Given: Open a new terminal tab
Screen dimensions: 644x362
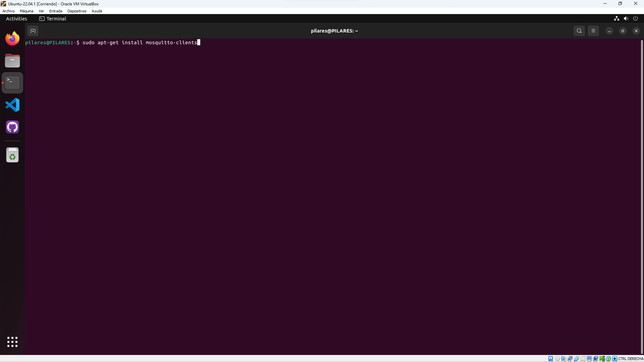Looking at the screenshot, I should click(x=33, y=31).
